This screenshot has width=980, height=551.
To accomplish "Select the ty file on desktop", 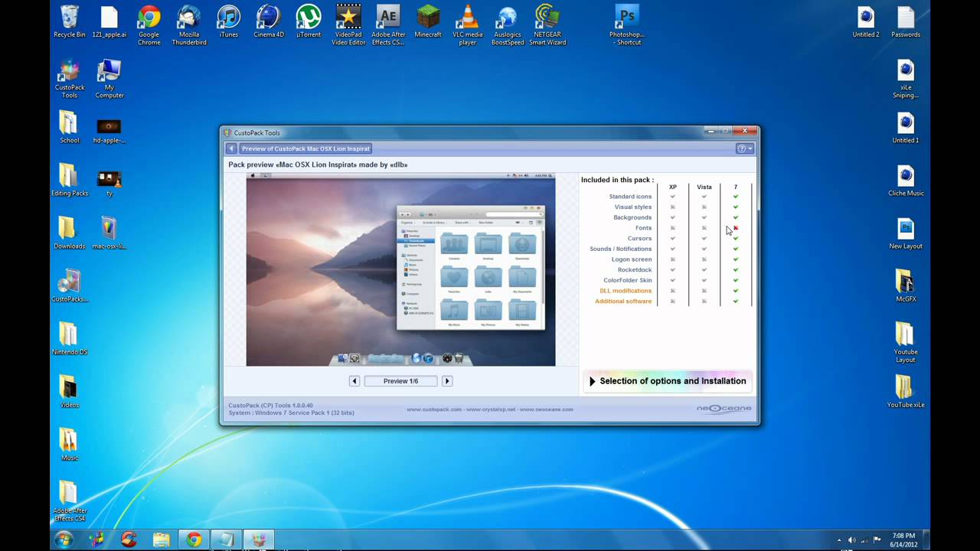I will click(109, 181).
